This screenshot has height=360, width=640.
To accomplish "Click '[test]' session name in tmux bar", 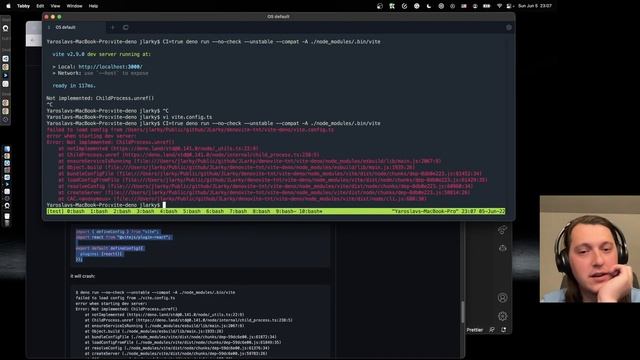I will pyautogui.click(x=55, y=211).
